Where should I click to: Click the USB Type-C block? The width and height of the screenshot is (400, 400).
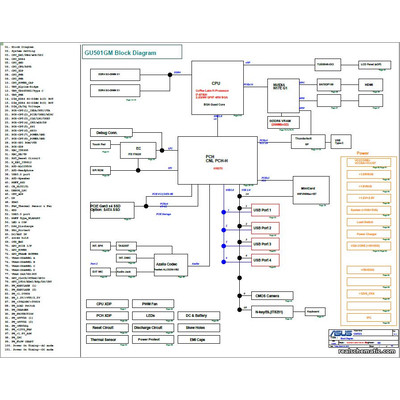pyautogui.click(x=341, y=141)
